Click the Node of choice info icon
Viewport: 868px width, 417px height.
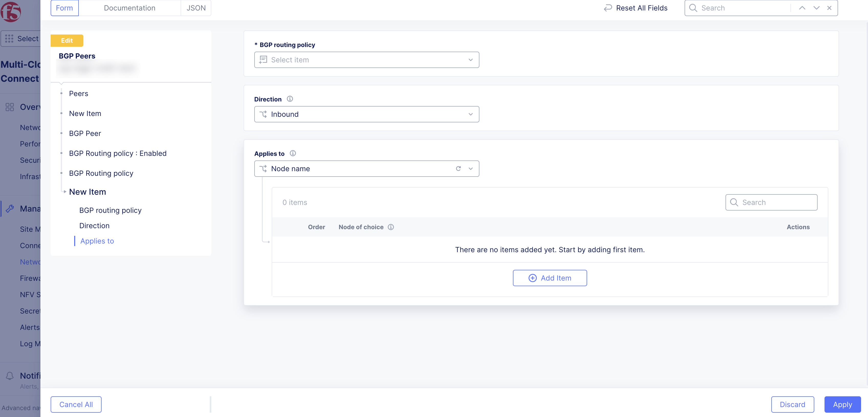point(391,227)
